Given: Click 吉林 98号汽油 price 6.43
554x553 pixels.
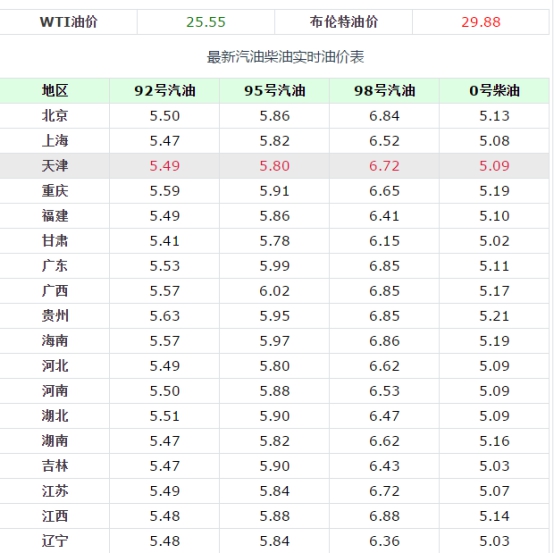Looking at the screenshot, I should [384, 466].
